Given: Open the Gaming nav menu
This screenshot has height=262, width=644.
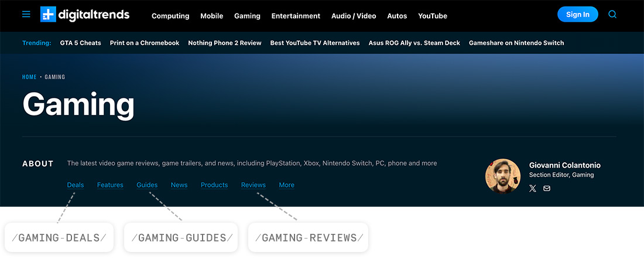Looking at the screenshot, I should 247,16.
